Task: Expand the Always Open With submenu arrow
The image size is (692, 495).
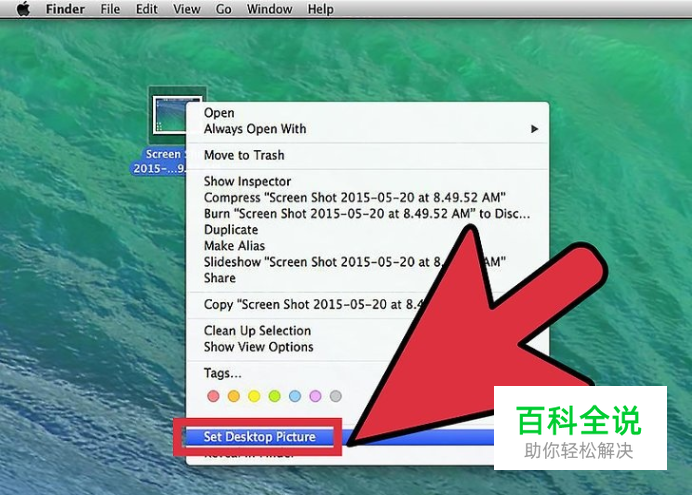Action: (534, 129)
